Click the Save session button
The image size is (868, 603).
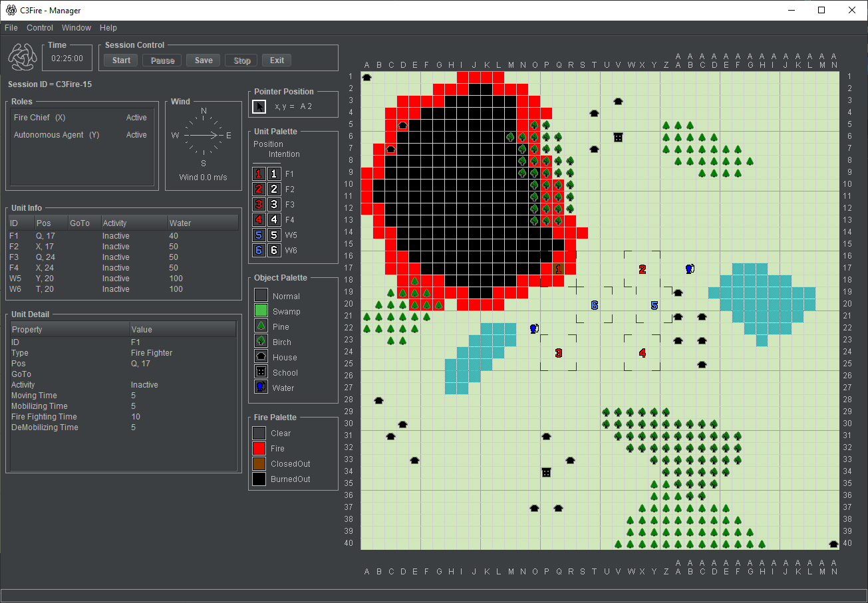pyautogui.click(x=204, y=60)
